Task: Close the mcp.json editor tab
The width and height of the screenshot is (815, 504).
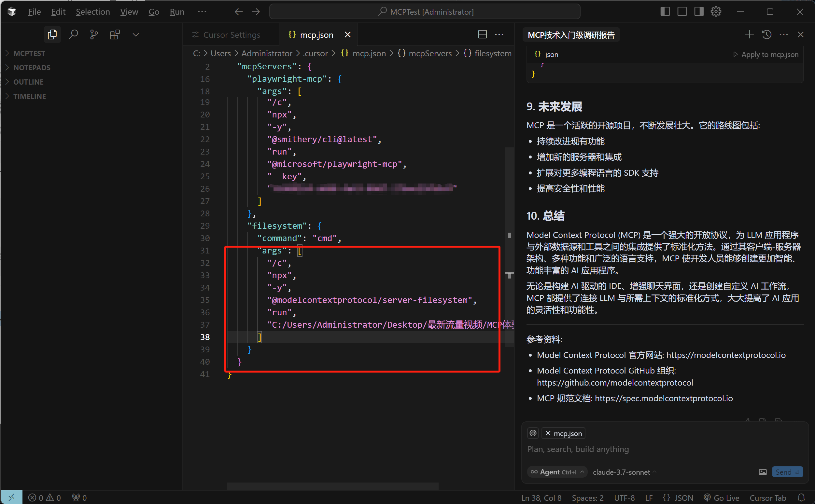Action: tap(347, 35)
